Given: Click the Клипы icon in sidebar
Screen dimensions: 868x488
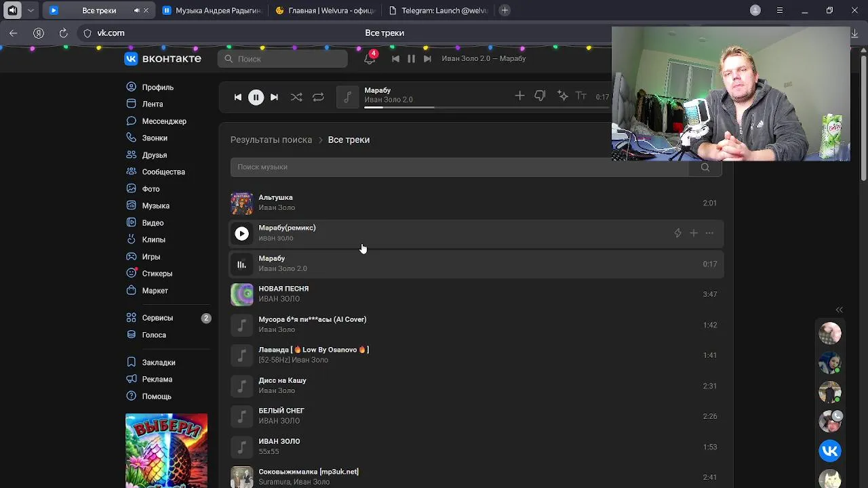Looking at the screenshot, I should 132,239.
